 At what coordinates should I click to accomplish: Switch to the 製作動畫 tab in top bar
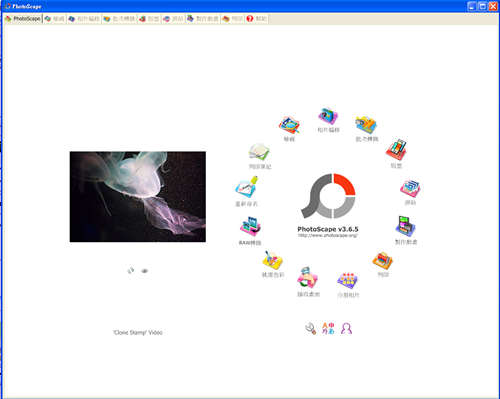click(203, 19)
